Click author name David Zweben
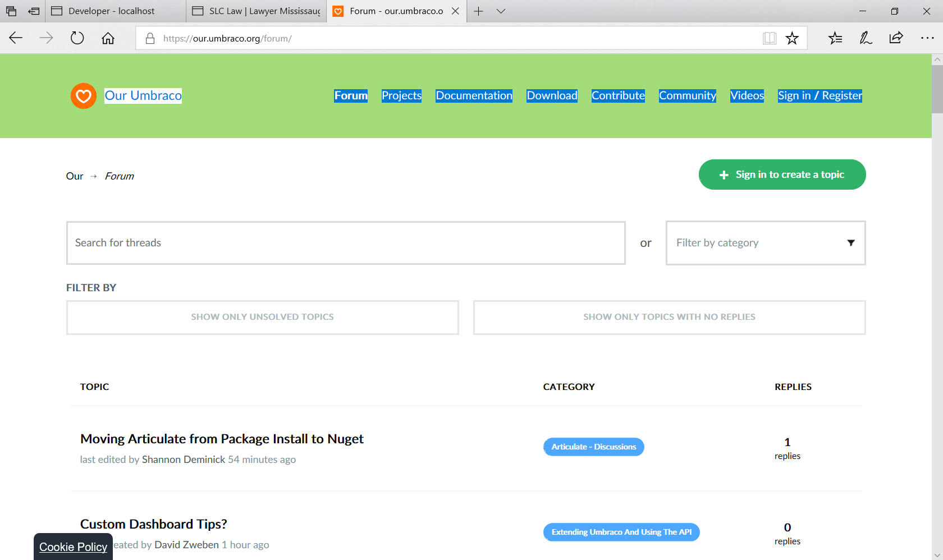Viewport: 943px width, 560px height. 186,545
